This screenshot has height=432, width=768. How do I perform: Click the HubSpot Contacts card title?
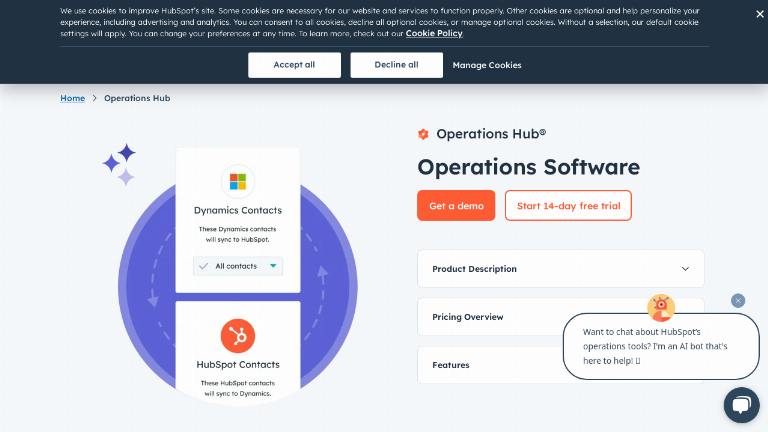click(x=238, y=365)
